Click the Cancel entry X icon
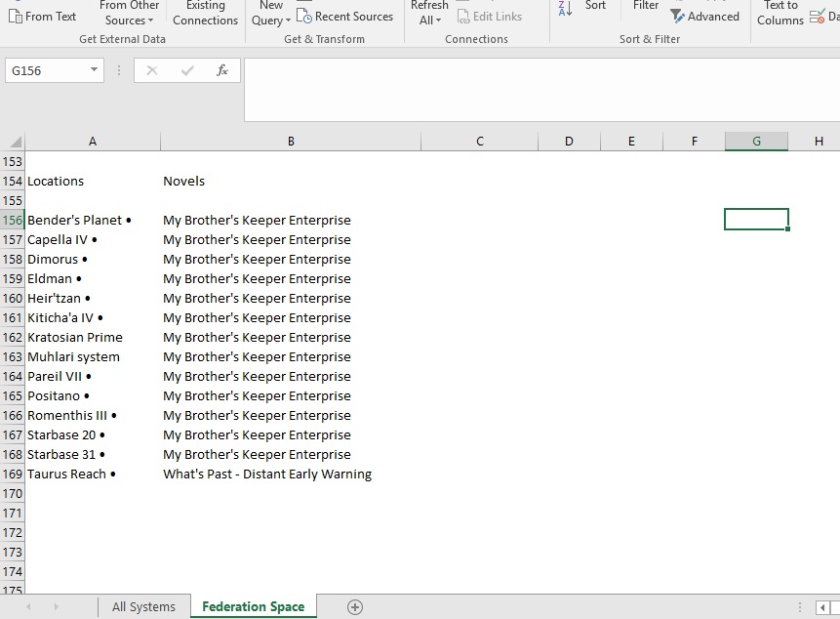This screenshot has width=840, height=619. pos(152,70)
